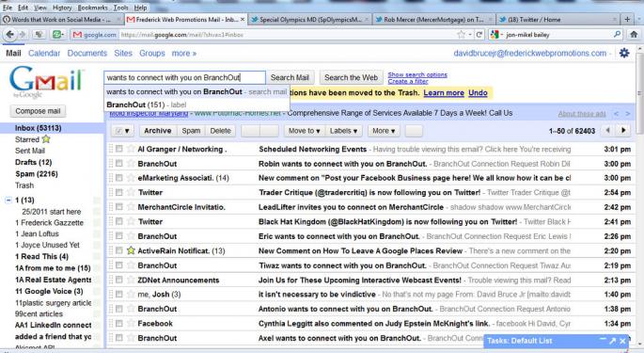Click the Archive button
This screenshot has height=353, width=644.
158,131
